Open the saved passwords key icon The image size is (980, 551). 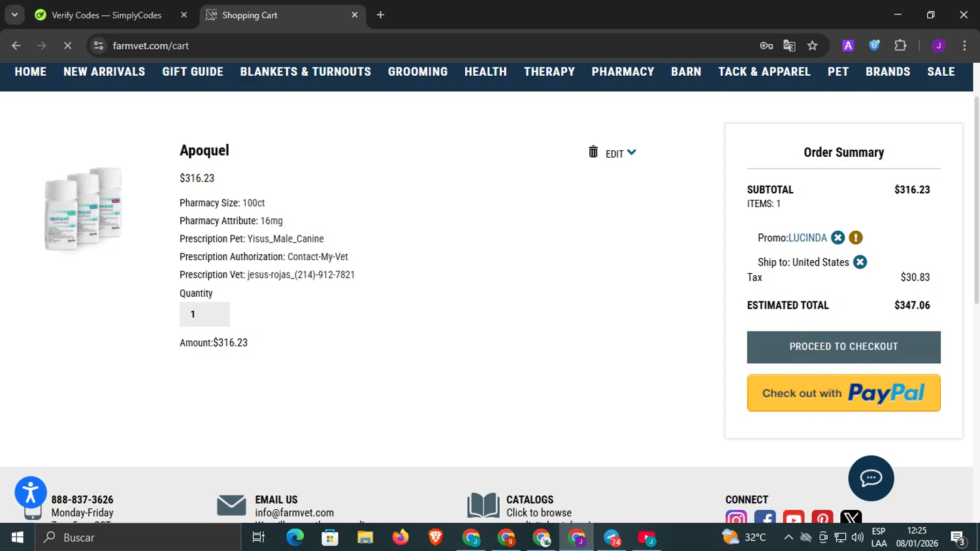click(x=766, y=46)
